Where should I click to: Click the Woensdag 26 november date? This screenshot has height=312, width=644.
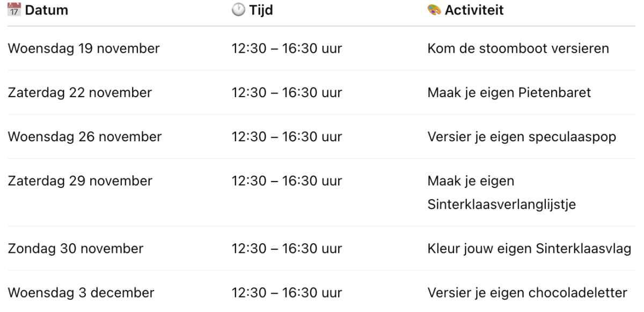[84, 136]
